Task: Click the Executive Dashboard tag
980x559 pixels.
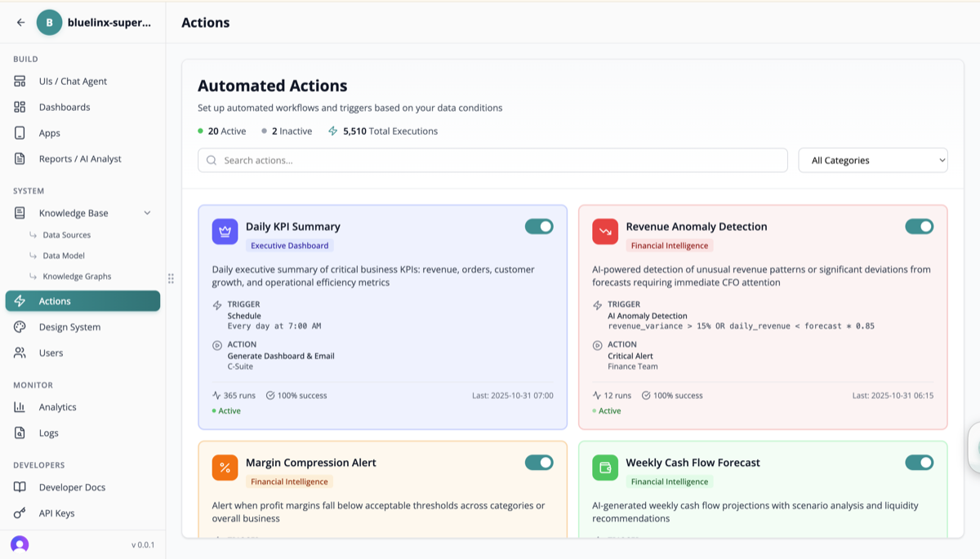Action: (290, 246)
